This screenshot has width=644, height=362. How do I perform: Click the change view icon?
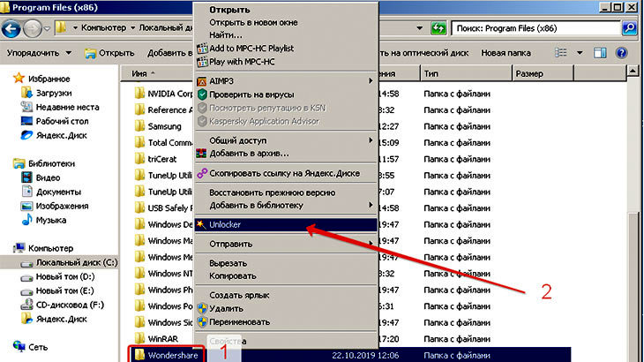pyautogui.click(x=560, y=53)
